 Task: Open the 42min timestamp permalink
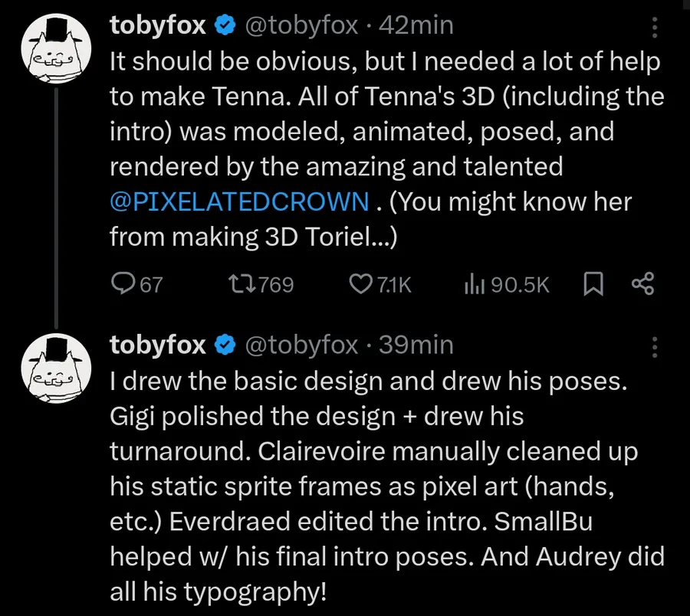pos(416,25)
